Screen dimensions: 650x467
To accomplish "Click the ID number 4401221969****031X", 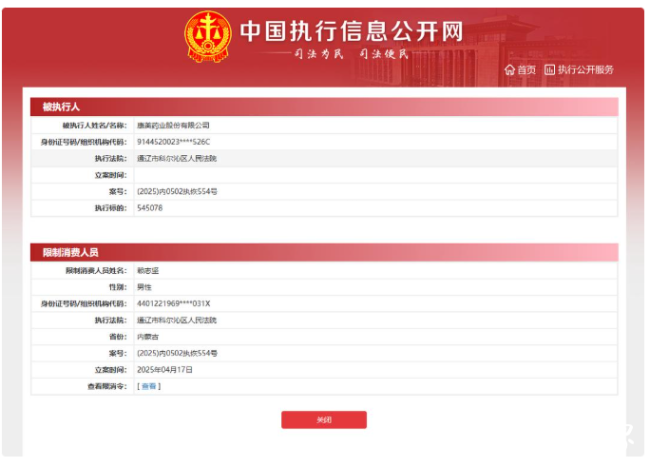I will [173, 303].
